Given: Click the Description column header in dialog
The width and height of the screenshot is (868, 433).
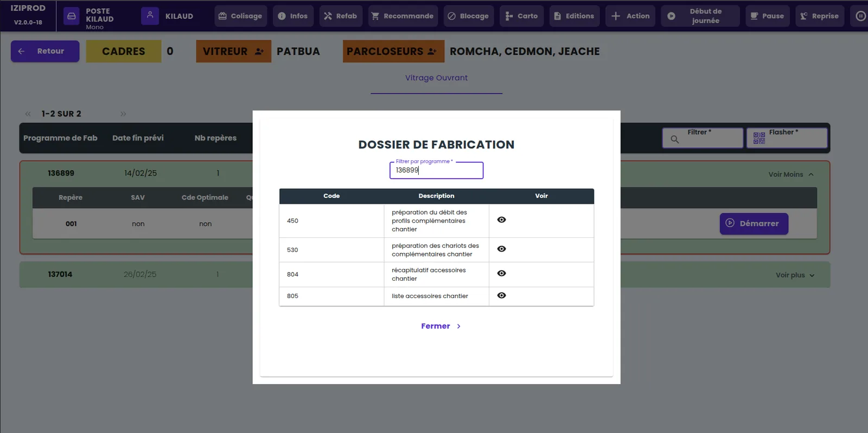Looking at the screenshot, I should click(436, 196).
